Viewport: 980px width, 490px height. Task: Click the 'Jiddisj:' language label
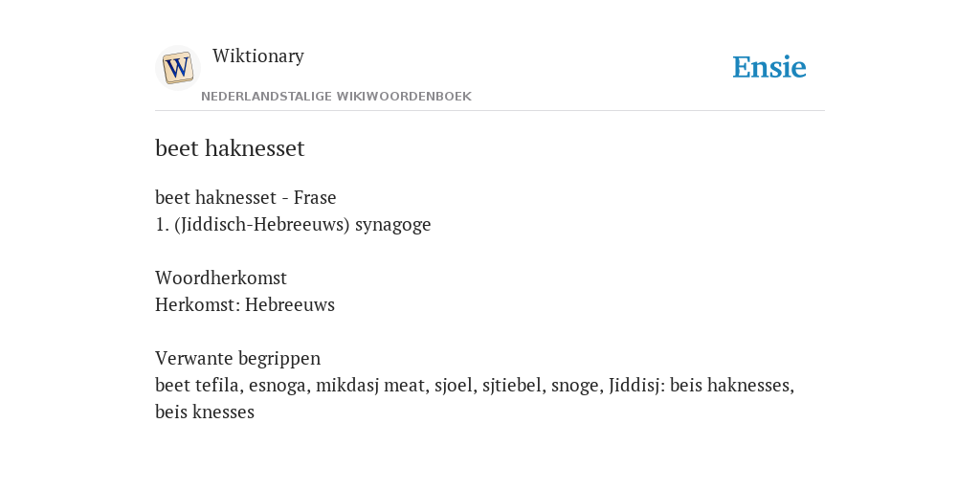637,386
